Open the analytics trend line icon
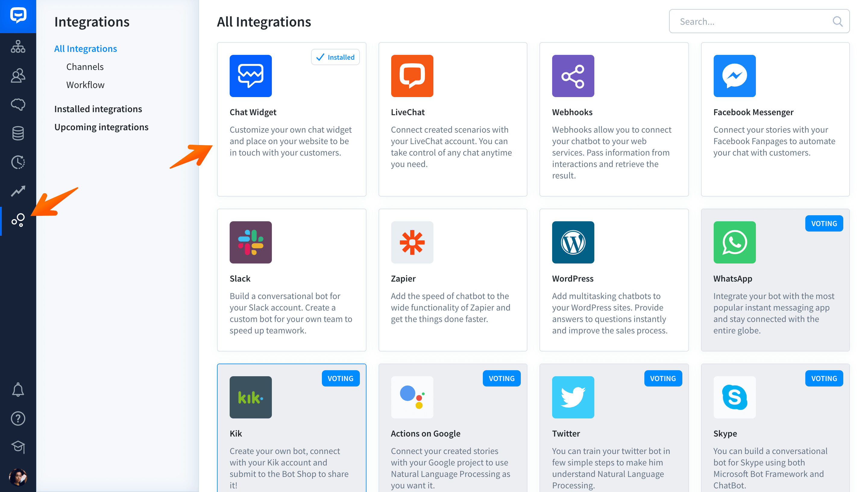Viewport: 868px width, 492px height. [x=18, y=191]
